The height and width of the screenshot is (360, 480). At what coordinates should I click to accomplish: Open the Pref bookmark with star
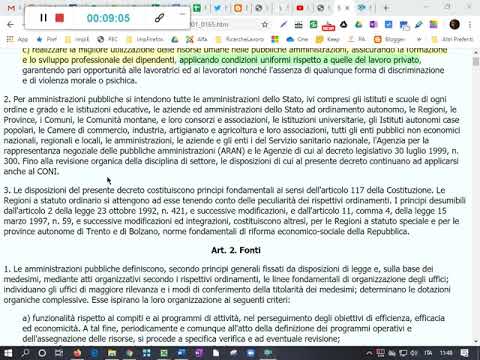(x=47, y=39)
